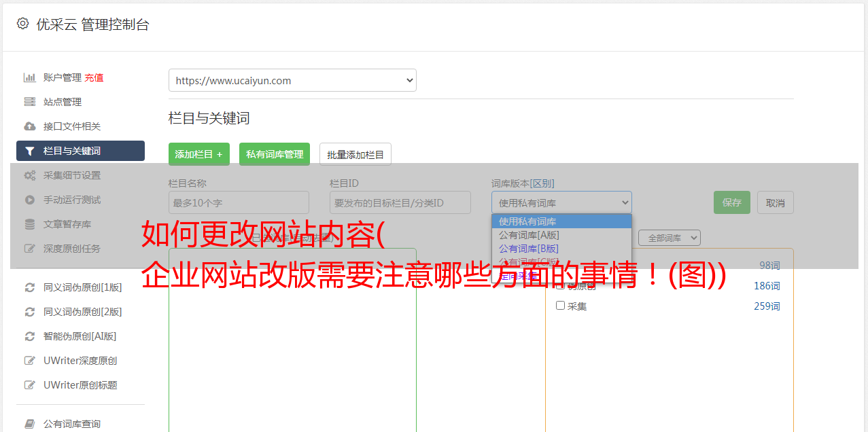The width and height of the screenshot is (868, 432).
Task: Click the 栏目与关键词 page heading
Action: point(209,118)
